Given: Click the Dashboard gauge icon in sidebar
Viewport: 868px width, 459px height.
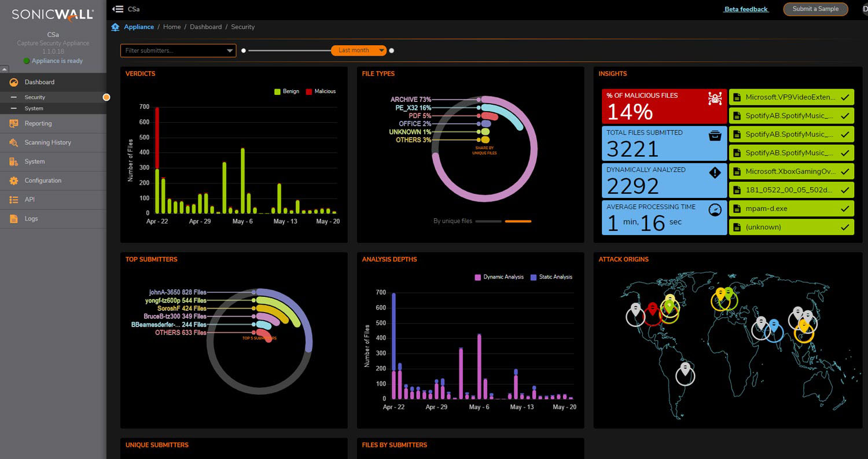Looking at the screenshot, I should tap(14, 82).
